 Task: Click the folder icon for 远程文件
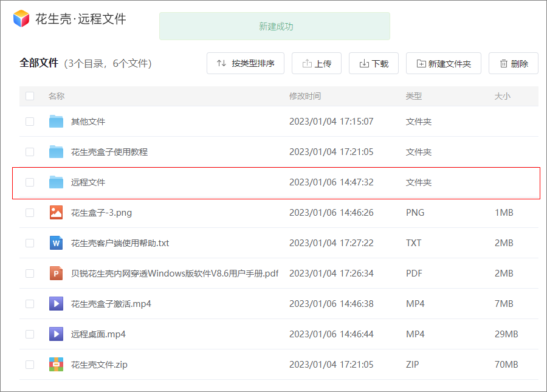tap(56, 182)
